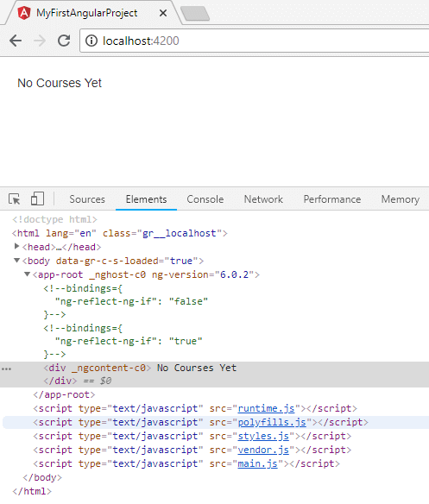
Task: Activate the inspect element picker tool
Action: point(14,199)
